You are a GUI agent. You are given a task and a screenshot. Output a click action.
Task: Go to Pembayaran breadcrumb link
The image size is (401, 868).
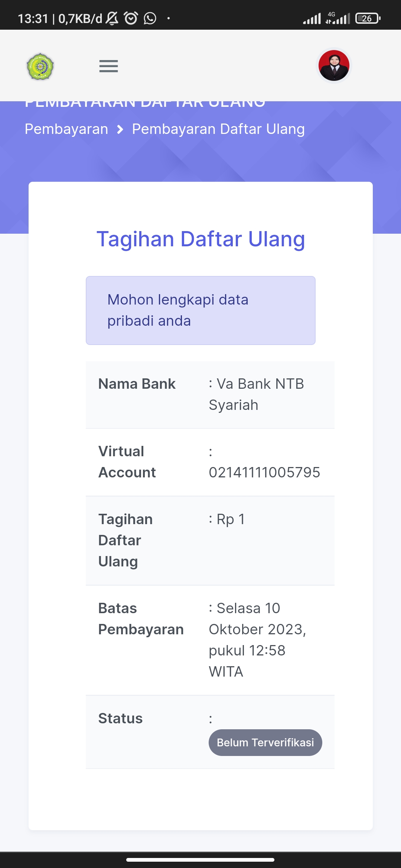pyautogui.click(x=66, y=129)
